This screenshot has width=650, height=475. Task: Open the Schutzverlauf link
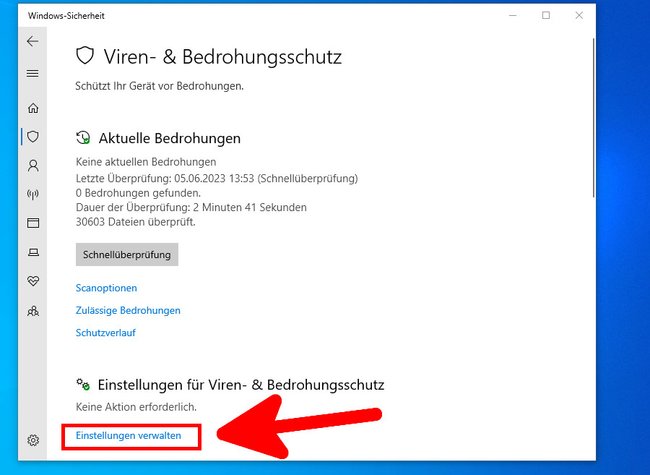coord(106,333)
